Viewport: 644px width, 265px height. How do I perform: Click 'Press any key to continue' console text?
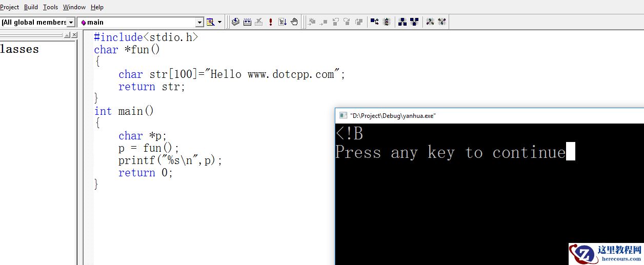pyautogui.click(x=450, y=152)
